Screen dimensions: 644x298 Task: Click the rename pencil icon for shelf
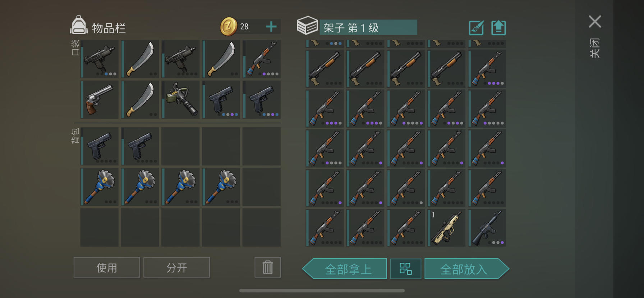coord(477,28)
